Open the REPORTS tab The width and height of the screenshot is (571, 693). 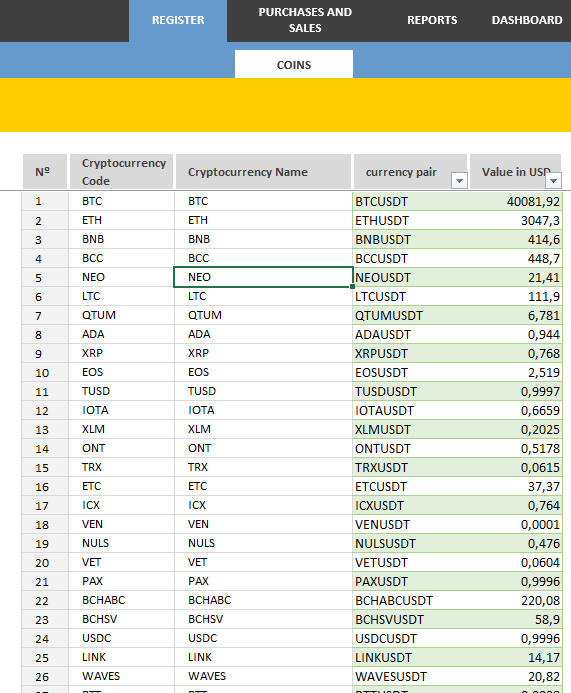[x=432, y=21]
